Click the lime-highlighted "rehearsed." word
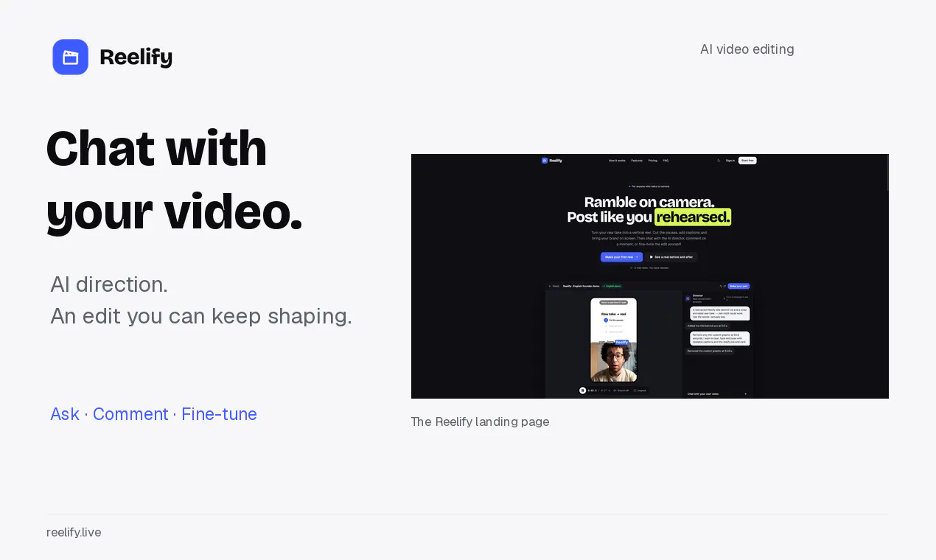 (693, 217)
